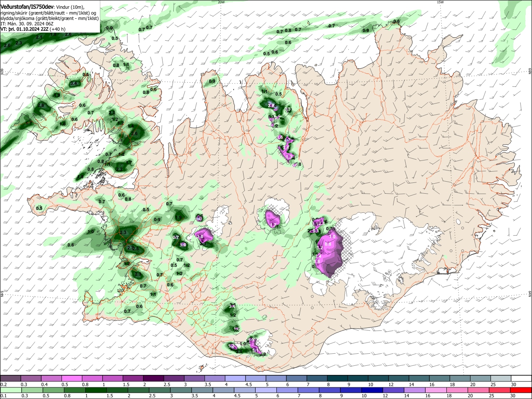
Task: Pick the forest green 2 rain legend swatch
Action: [138, 390]
